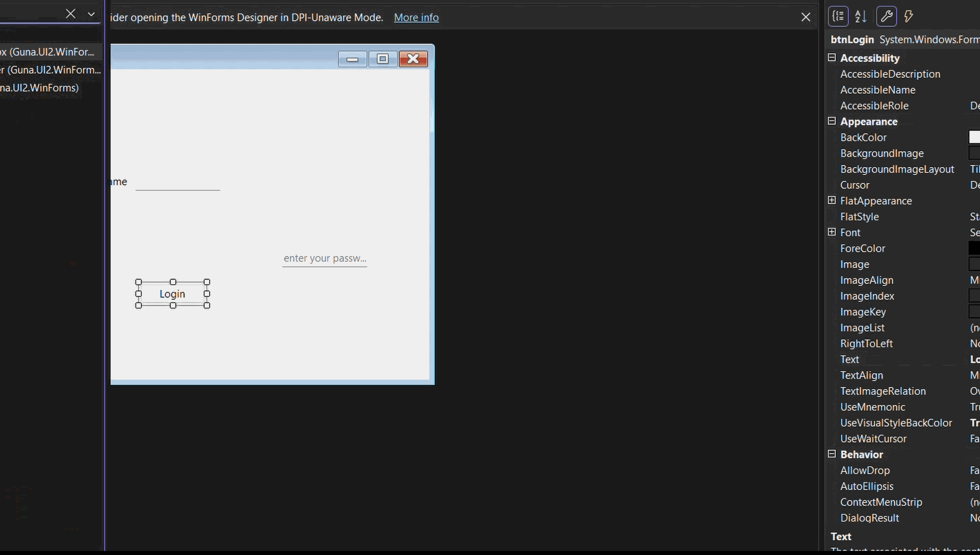Select the AllowDrop property
980x555 pixels.
point(865,470)
